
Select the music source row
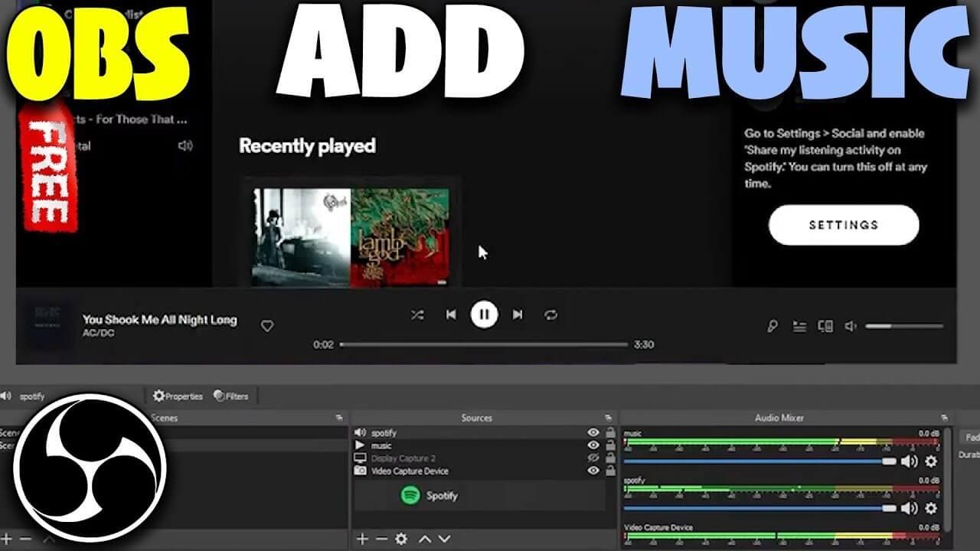(484, 445)
